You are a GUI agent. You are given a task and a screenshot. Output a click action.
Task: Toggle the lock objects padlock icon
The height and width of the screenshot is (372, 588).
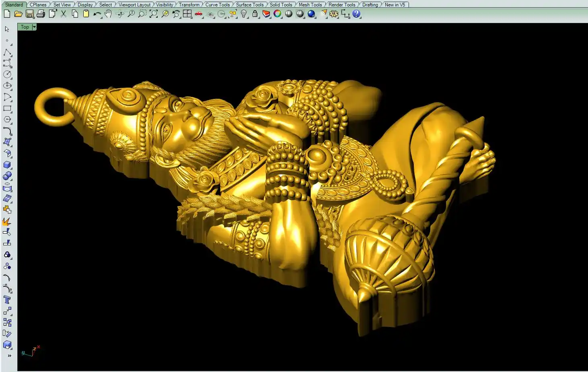pyautogui.click(x=255, y=14)
